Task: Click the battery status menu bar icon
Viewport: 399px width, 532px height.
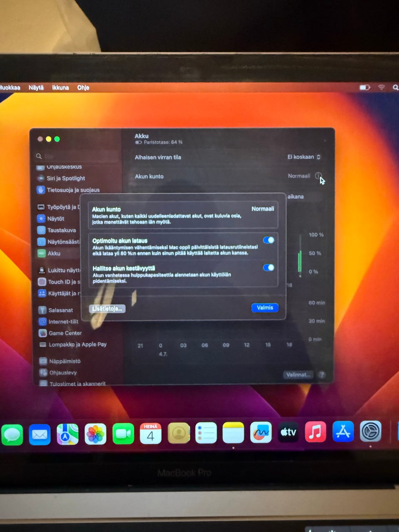Action: [365, 87]
